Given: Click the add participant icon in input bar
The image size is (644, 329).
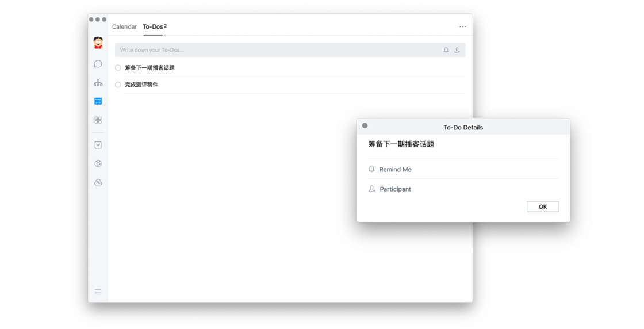Looking at the screenshot, I should click(457, 50).
